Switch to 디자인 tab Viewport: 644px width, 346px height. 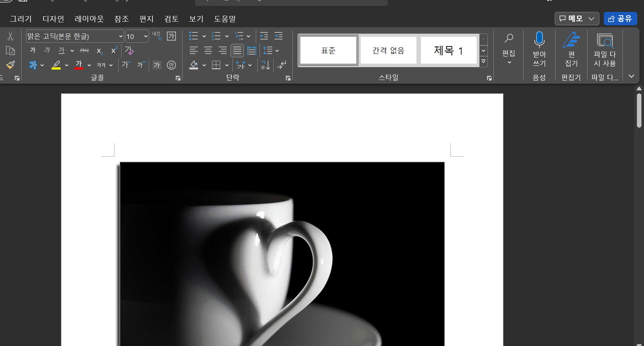tap(53, 19)
